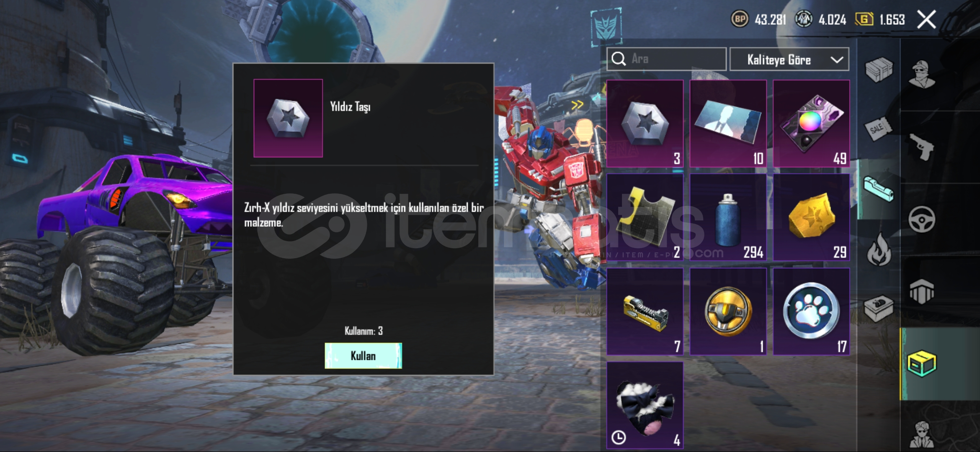The height and width of the screenshot is (452, 980).
Task: Open the SALE tag tab
Action: pos(878,128)
